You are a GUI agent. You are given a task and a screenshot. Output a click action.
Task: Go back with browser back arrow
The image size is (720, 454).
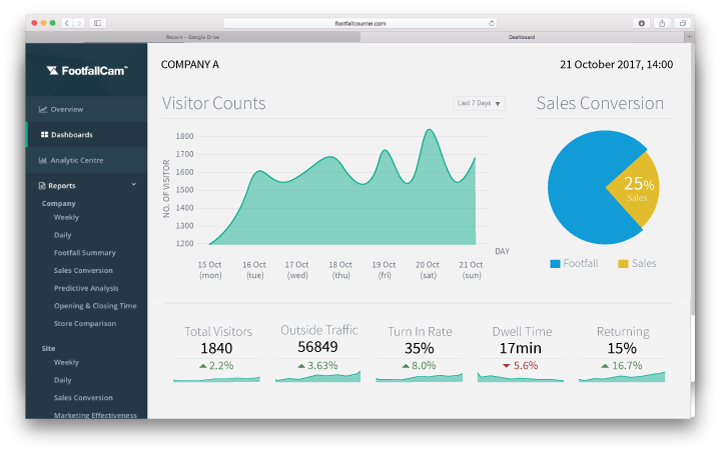tap(67, 23)
